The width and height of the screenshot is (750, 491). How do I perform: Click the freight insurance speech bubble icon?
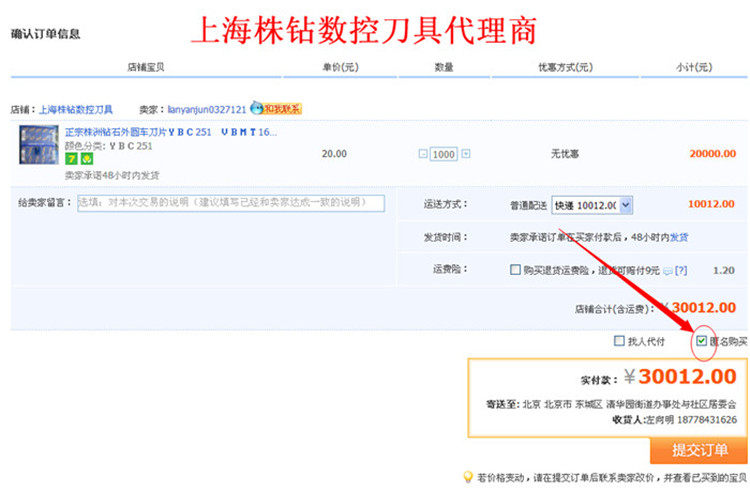[667, 270]
